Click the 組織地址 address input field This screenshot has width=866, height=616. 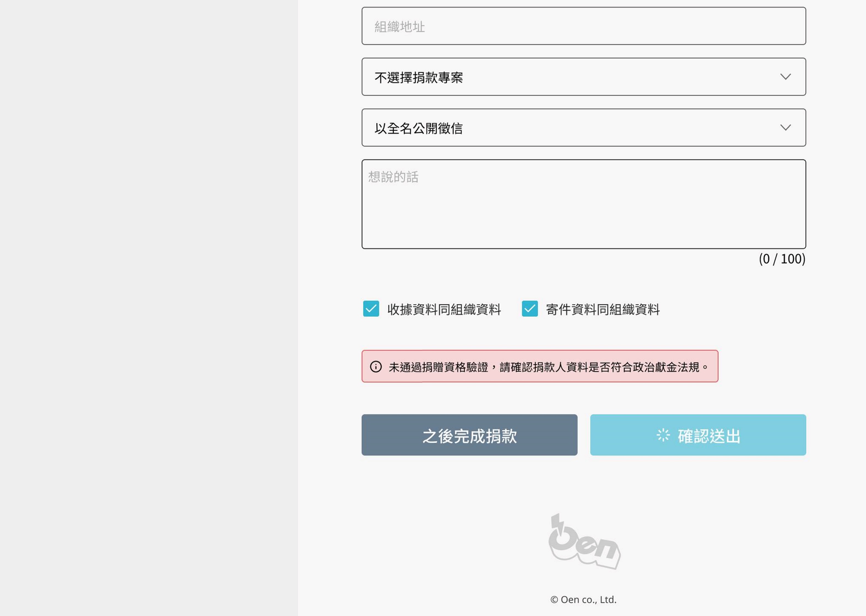[x=583, y=26]
